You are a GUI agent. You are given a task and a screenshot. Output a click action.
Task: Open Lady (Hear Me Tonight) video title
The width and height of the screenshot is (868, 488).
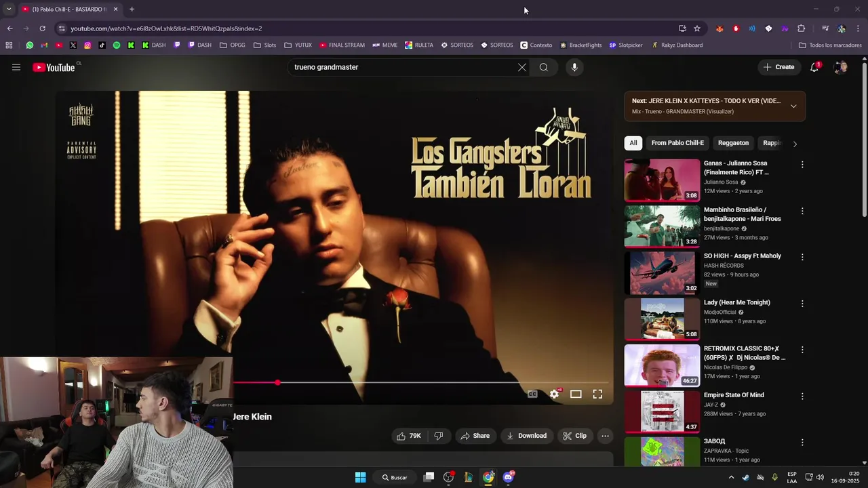pos(737,302)
